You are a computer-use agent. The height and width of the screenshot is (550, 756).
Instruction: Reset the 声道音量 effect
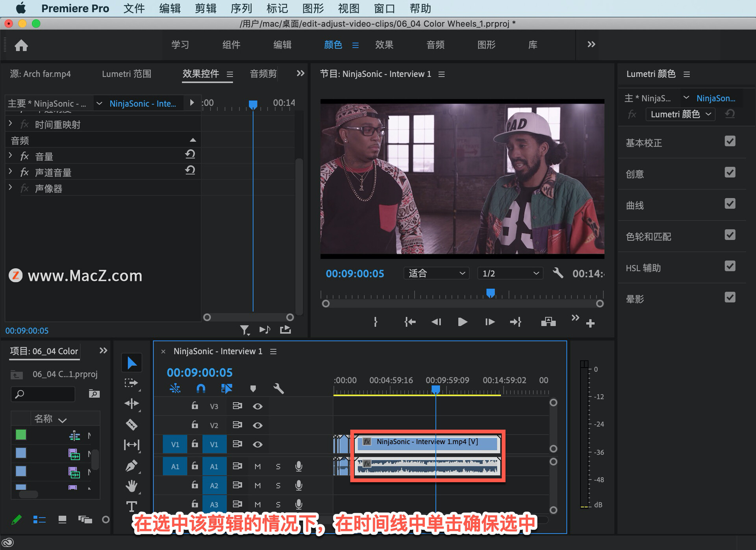(x=190, y=170)
